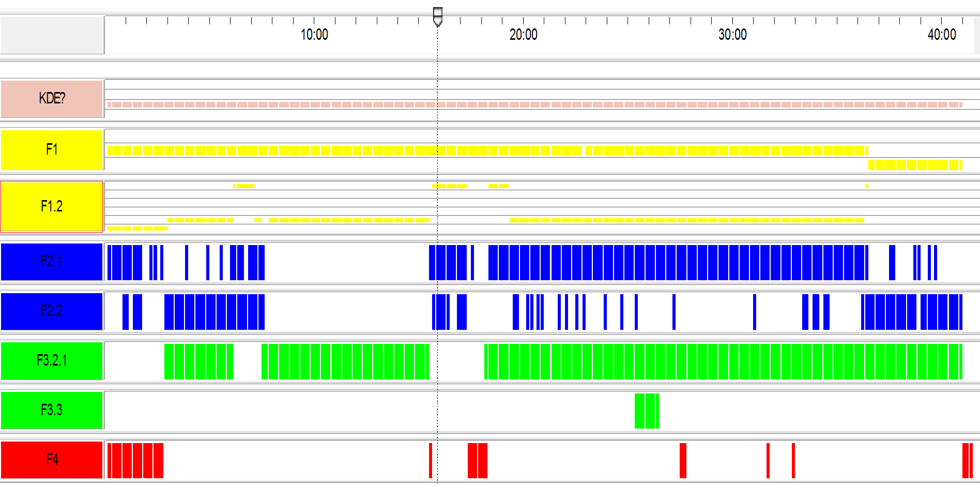Select the KDE? tier label
The height and width of the screenshot is (486, 980).
52,98
